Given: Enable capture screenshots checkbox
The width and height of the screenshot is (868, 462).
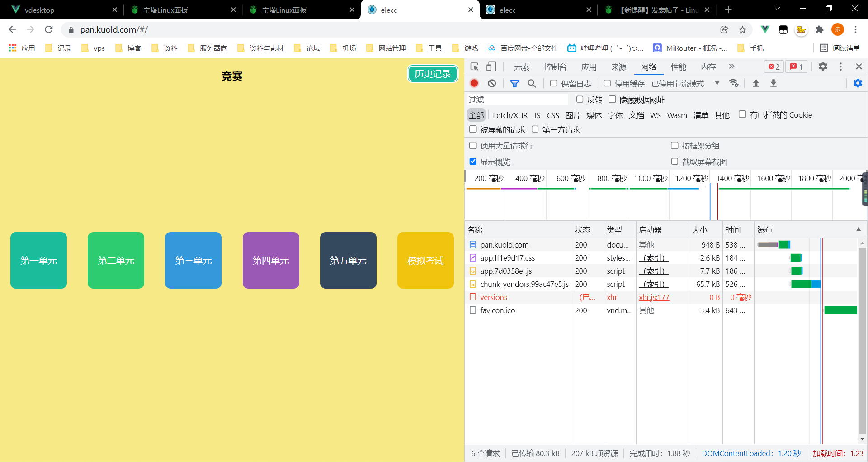Looking at the screenshot, I should pyautogui.click(x=675, y=162).
